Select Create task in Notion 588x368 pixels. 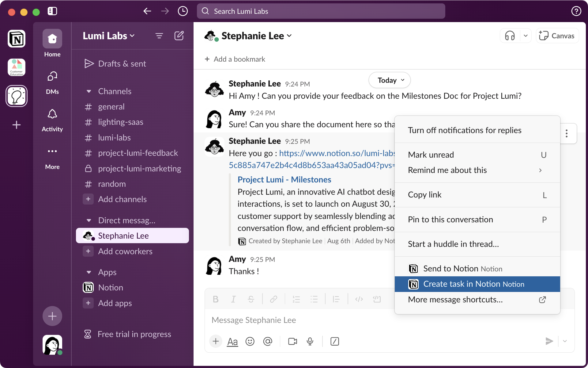click(474, 284)
